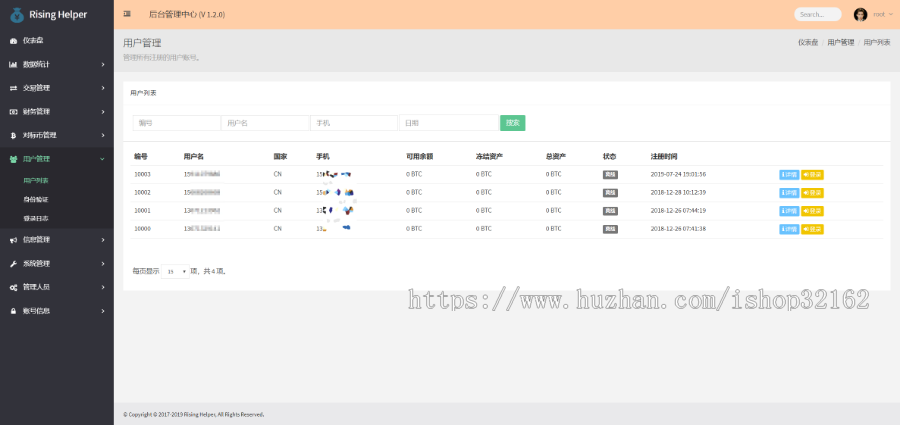Focus the 用户名 filter input

tap(265, 123)
